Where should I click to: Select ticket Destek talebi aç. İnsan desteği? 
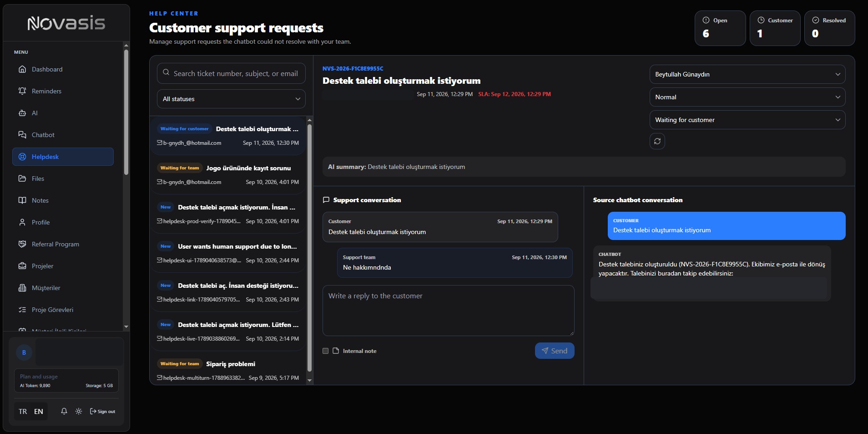(228, 292)
